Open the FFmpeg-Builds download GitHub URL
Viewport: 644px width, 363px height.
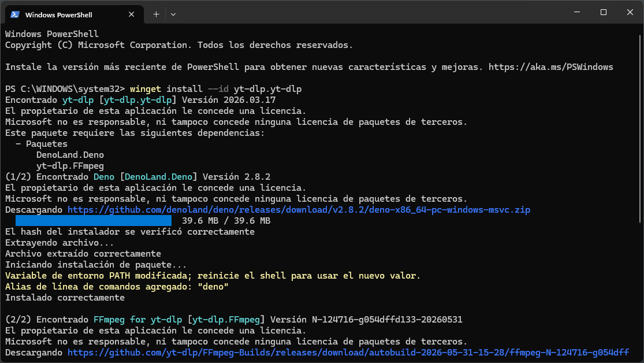[348, 353]
